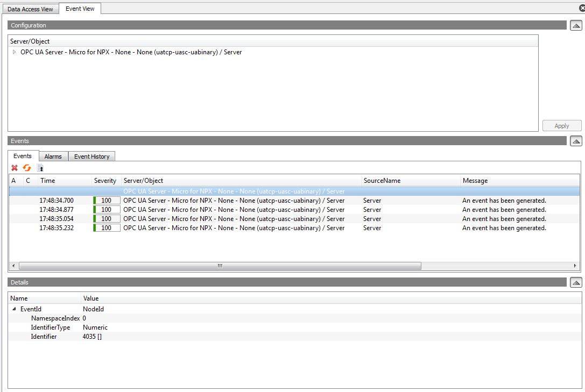The width and height of the screenshot is (585, 392).
Task: Click the right scroll arrow of events list
Action: pyautogui.click(x=575, y=266)
